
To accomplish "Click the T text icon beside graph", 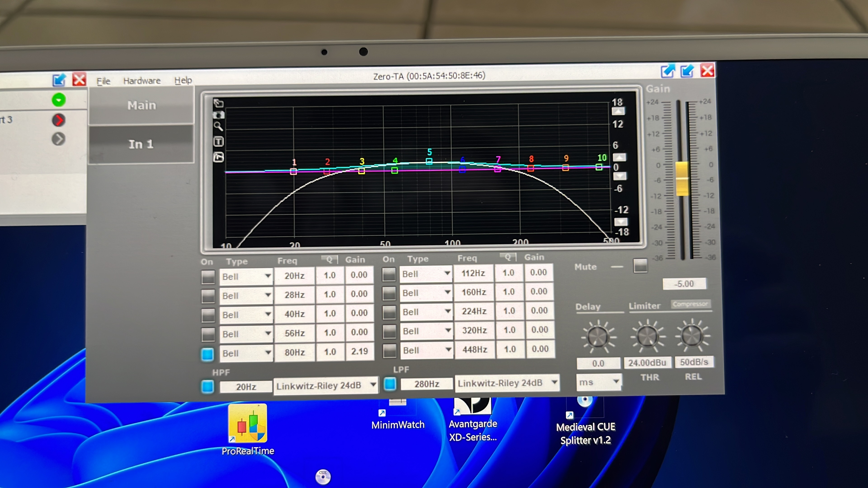I will [218, 141].
